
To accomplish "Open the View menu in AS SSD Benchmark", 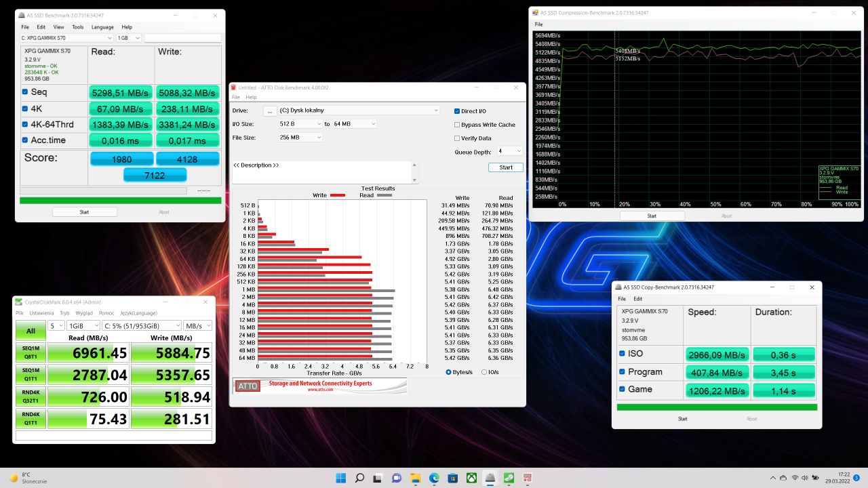I will (59, 27).
